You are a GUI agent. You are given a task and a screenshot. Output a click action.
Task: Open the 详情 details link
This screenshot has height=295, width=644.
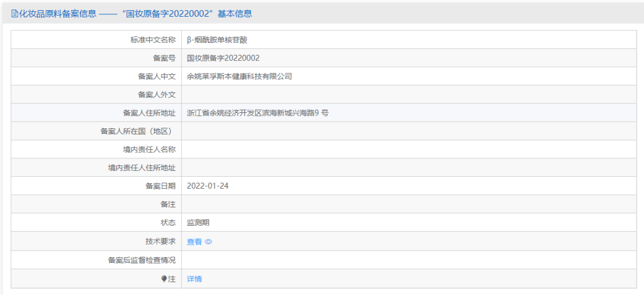click(x=194, y=279)
